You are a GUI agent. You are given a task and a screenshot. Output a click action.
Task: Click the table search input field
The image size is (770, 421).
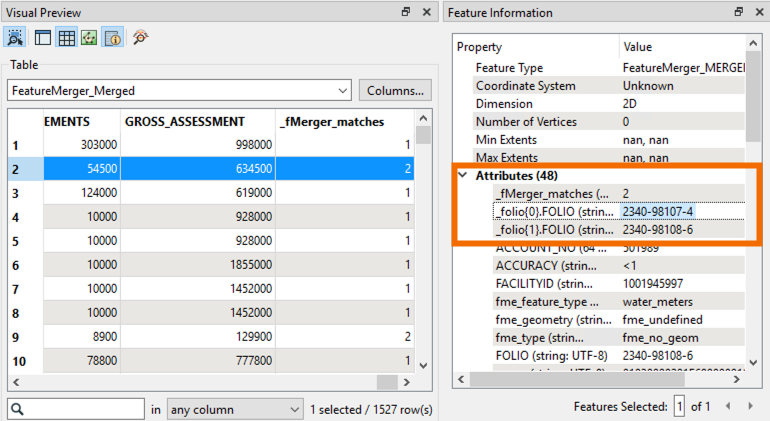click(x=76, y=409)
